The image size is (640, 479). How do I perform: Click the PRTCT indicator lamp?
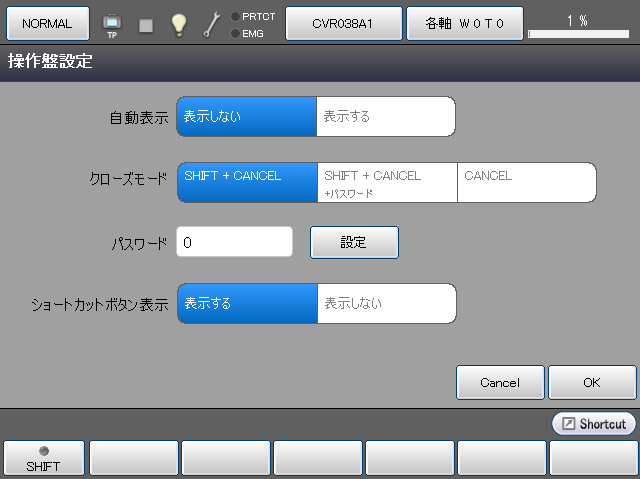pos(235,16)
